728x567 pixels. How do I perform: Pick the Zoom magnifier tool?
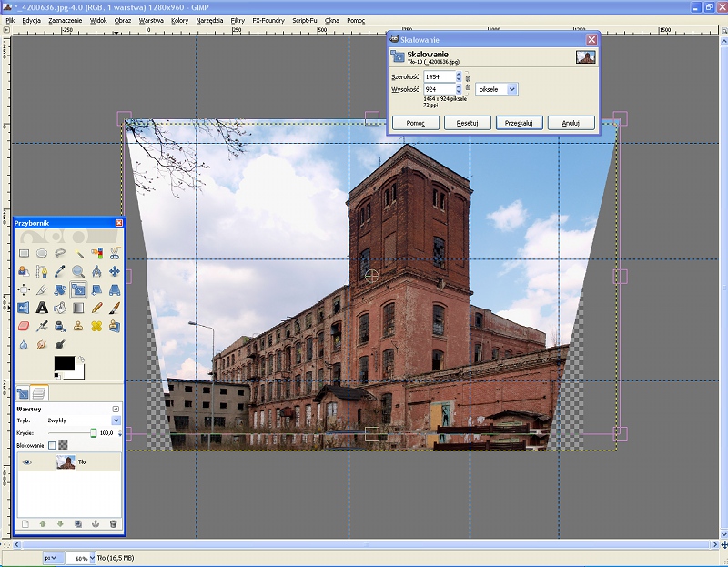[78, 271]
